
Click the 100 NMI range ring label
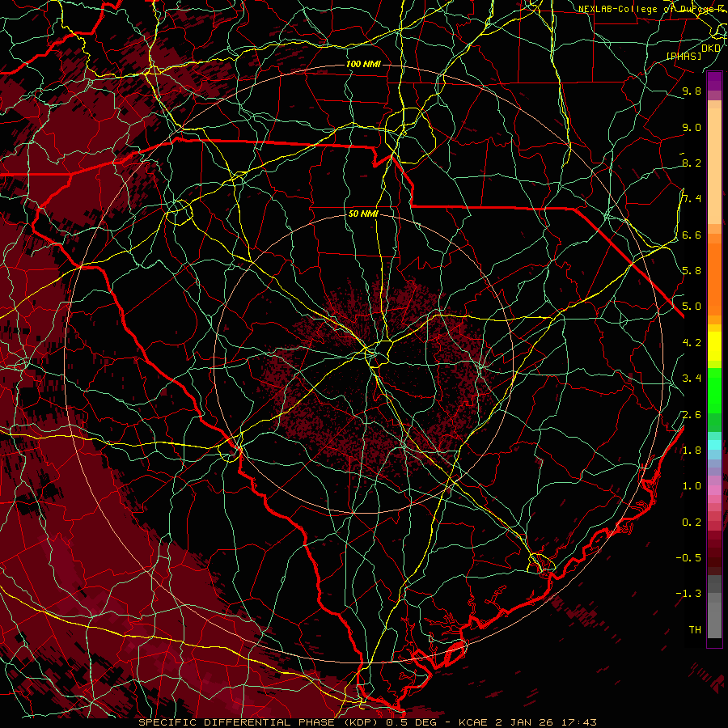[x=363, y=64]
